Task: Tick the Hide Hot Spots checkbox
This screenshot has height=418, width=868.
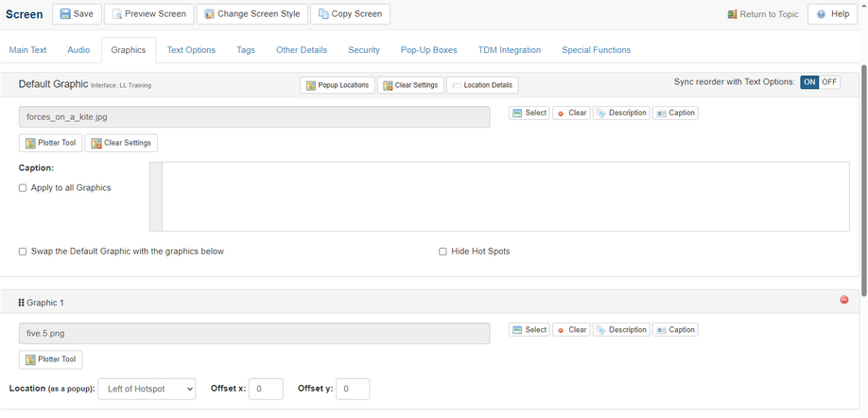Action: [443, 252]
